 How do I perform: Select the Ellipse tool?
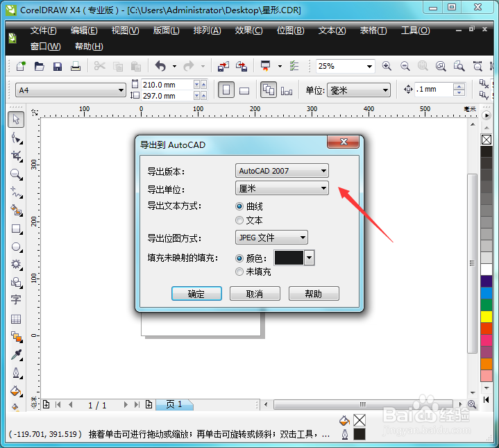pos(16,247)
